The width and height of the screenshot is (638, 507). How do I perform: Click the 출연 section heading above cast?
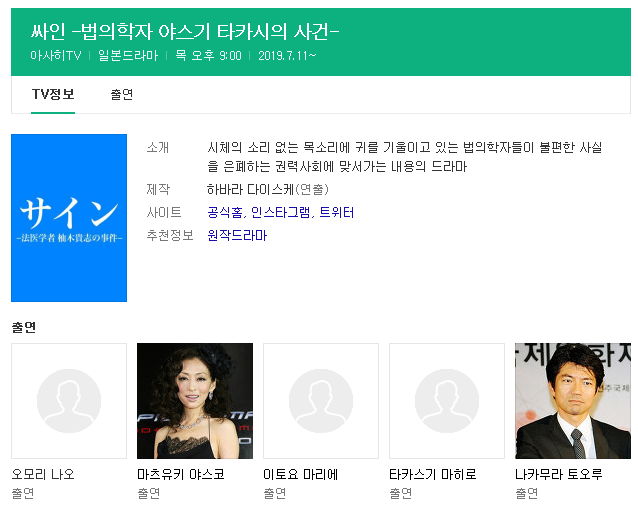[24, 327]
